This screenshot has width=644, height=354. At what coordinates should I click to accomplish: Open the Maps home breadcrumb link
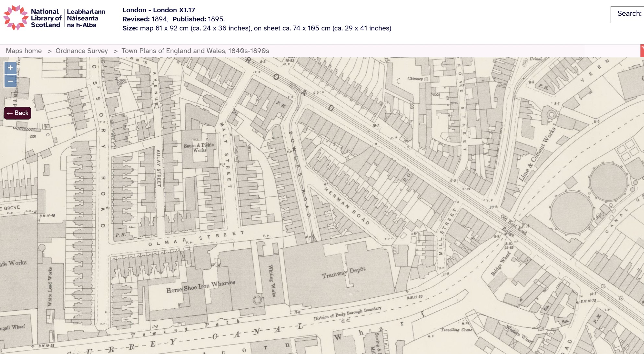click(x=24, y=51)
